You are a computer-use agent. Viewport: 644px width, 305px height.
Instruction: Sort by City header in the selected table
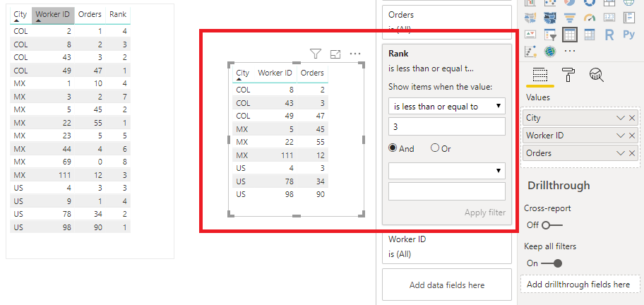point(243,74)
